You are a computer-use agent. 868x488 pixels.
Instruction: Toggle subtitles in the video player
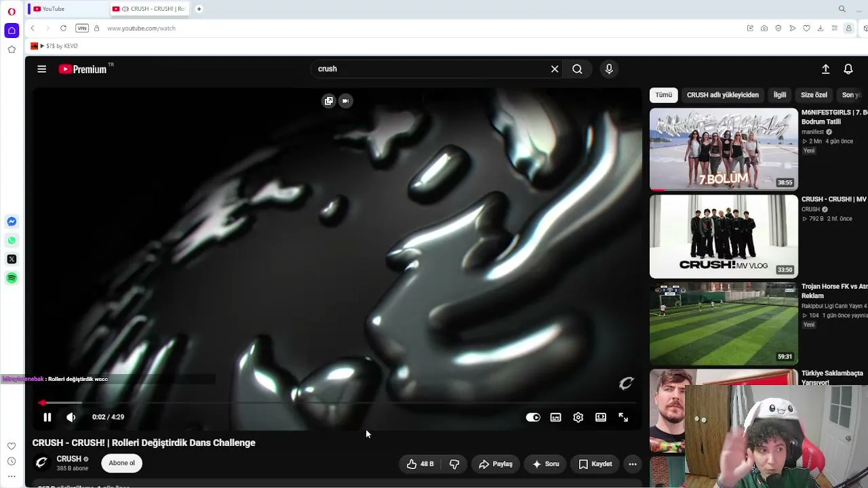tap(555, 418)
